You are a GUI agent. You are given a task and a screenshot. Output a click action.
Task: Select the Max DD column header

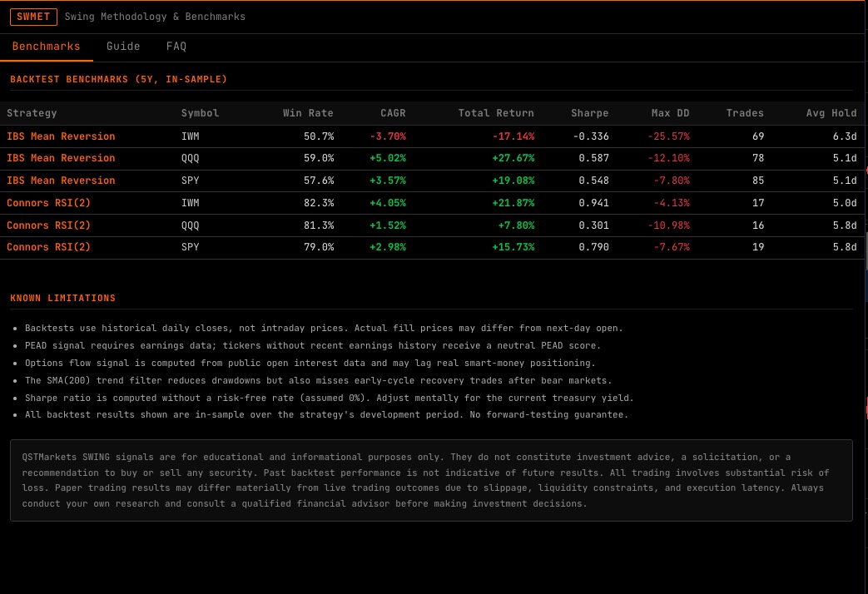(670, 113)
